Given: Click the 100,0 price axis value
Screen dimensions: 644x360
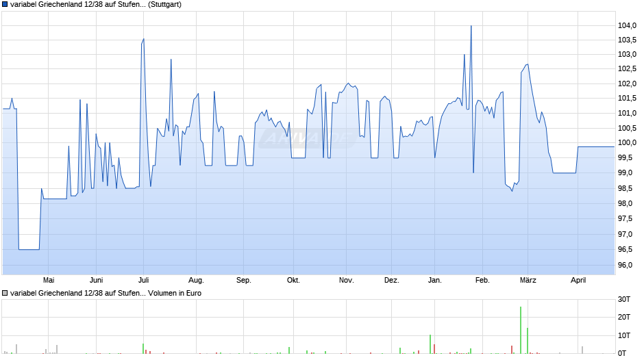Looking at the screenshot, I should (627, 142).
